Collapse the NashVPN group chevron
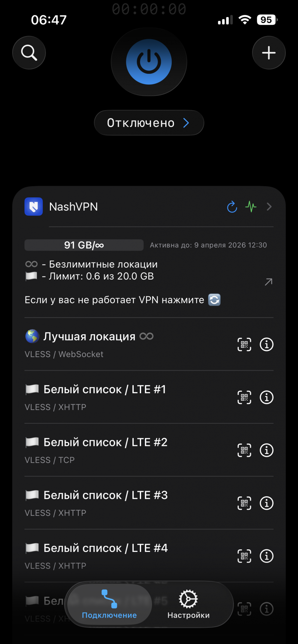This screenshot has width=298, height=644. (x=269, y=207)
